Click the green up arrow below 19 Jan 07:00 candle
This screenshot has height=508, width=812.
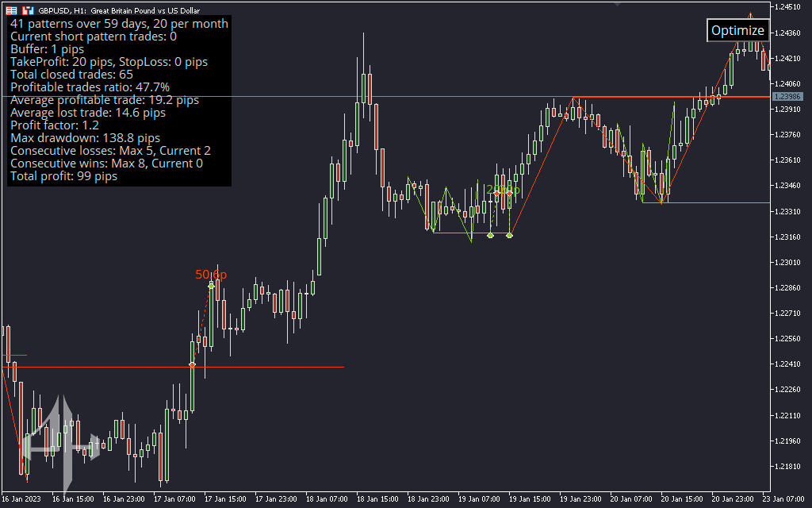tap(490, 235)
